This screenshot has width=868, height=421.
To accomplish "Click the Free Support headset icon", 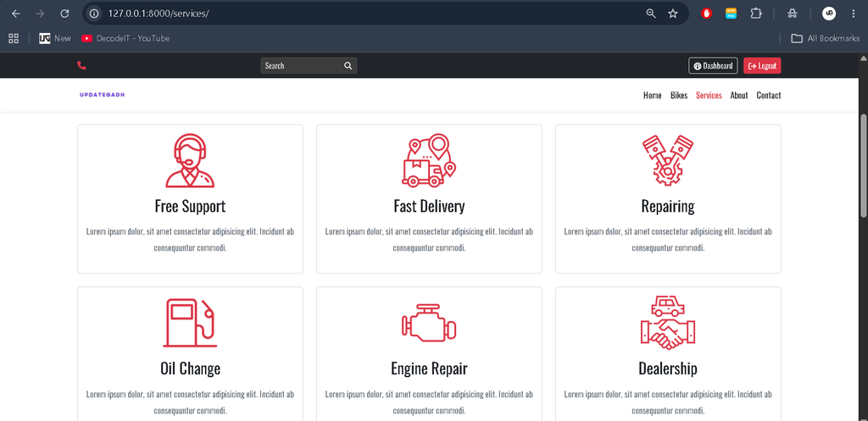I will click(190, 160).
